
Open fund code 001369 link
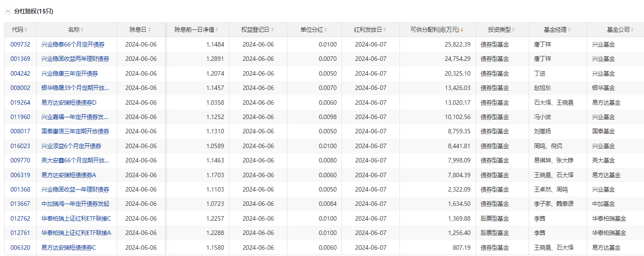click(x=20, y=59)
